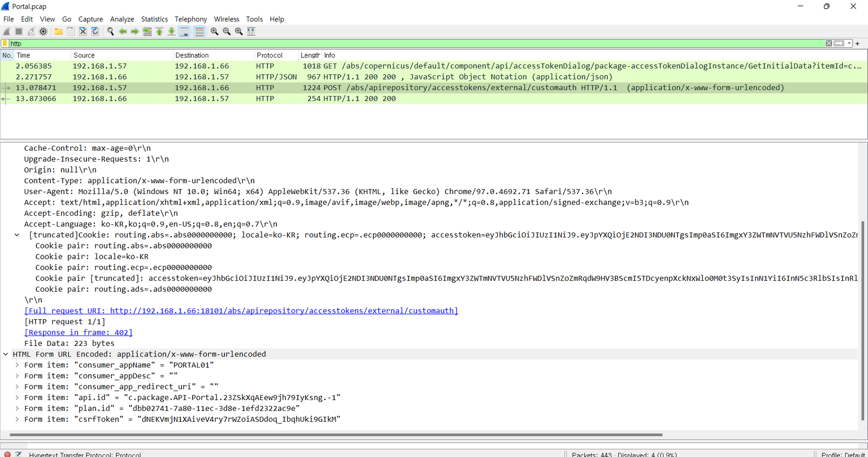
Task: Click the display filter bookmark icon
Action: [5, 43]
